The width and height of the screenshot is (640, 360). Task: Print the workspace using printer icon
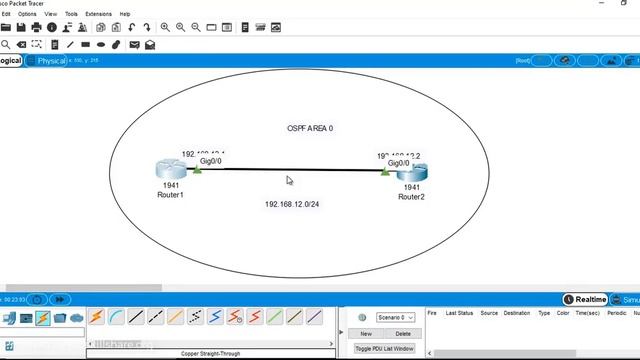pyautogui.click(x=36, y=27)
